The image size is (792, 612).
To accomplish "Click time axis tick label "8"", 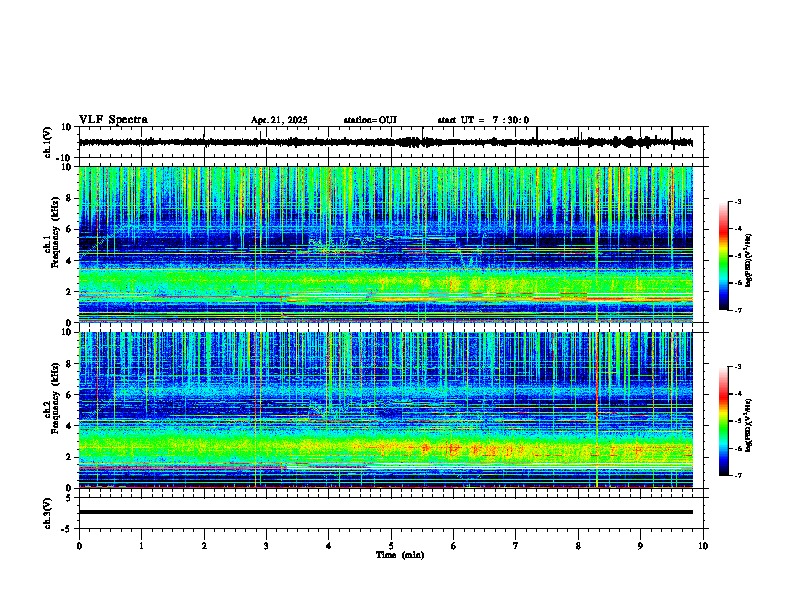I will [x=578, y=546].
